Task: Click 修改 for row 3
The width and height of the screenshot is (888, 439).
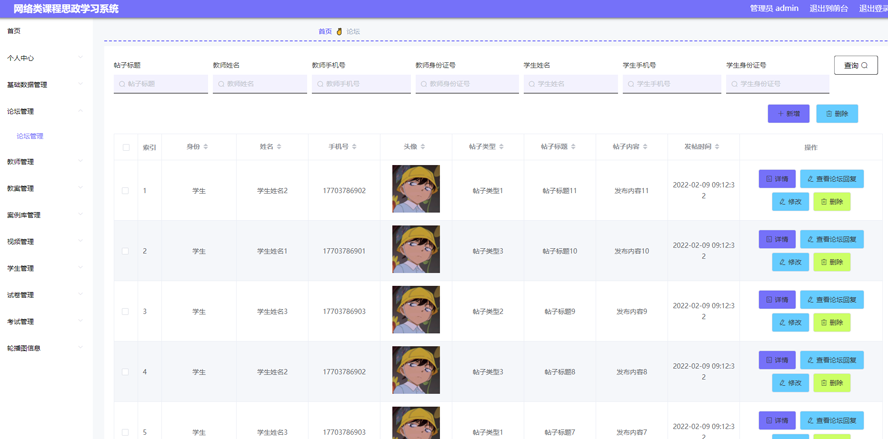Action: point(790,323)
